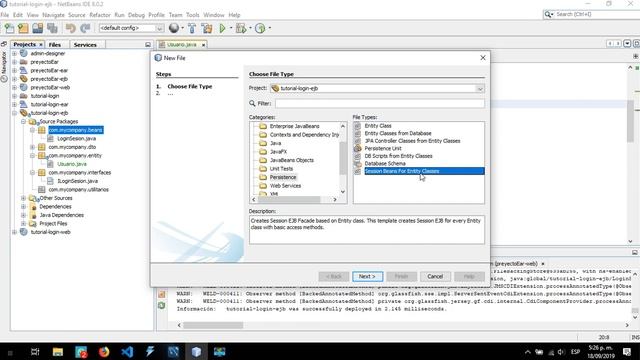Viewport: 640px width, 360px height.
Task: Expand the com.mycompany.dto package
Action: point(32,147)
